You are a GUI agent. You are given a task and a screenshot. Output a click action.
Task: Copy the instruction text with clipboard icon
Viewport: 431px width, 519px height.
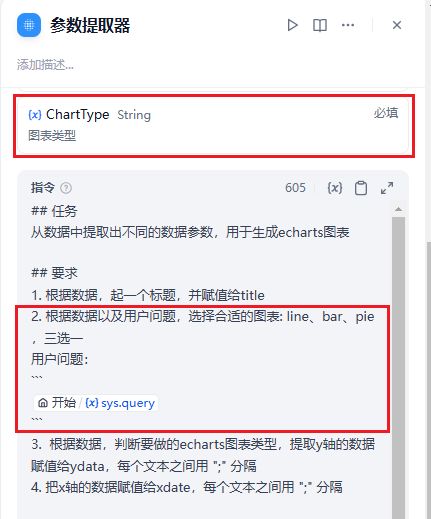[360, 188]
